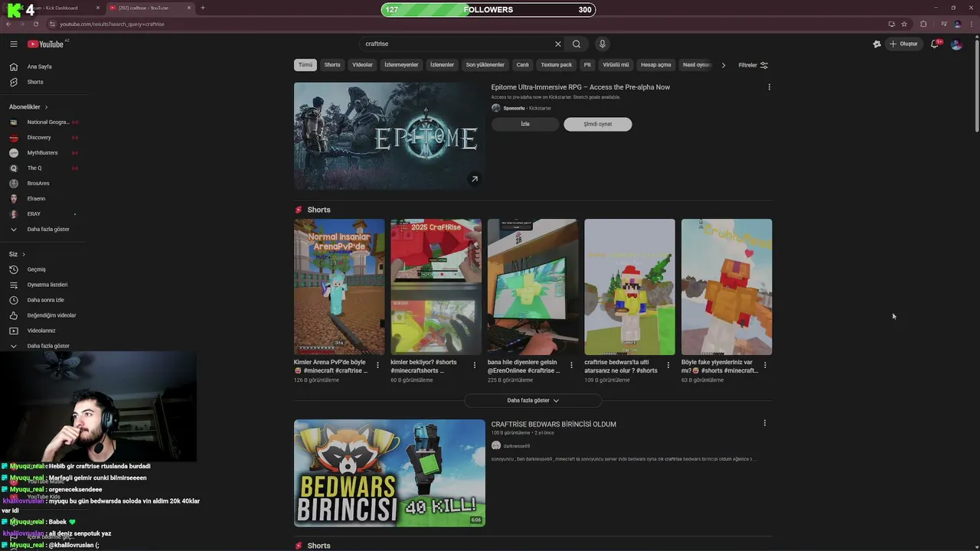980x551 pixels.
Task: Open options menu for Epitome ad
Action: pyautogui.click(x=769, y=87)
